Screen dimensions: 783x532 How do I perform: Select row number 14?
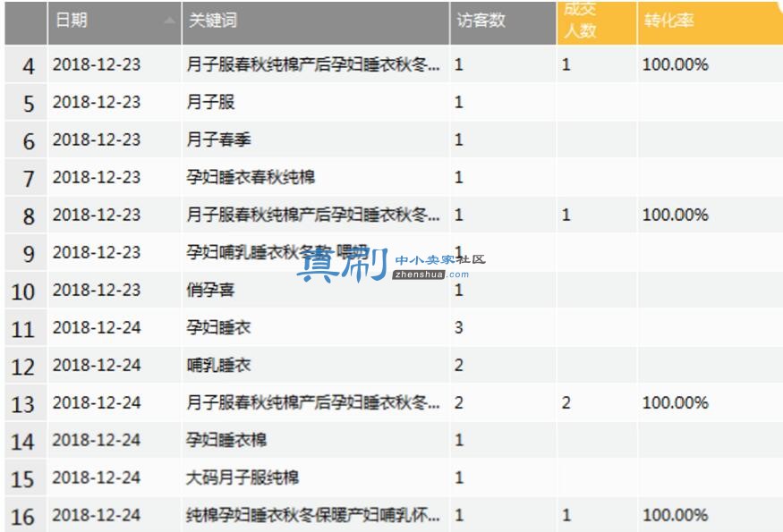click(26, 440)
